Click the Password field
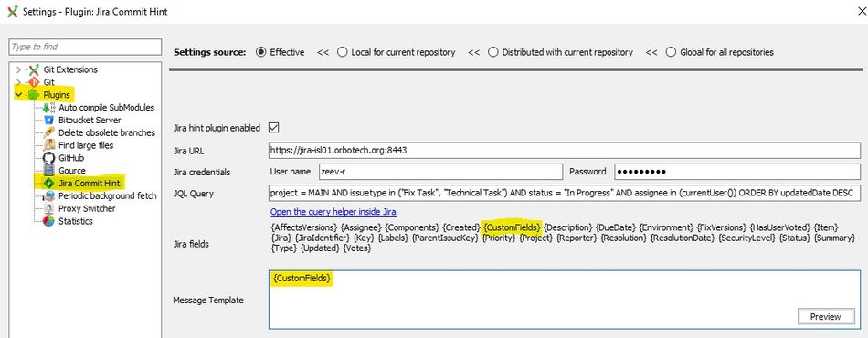The height and width of the screenshot is (338, 868). [738, 172]
